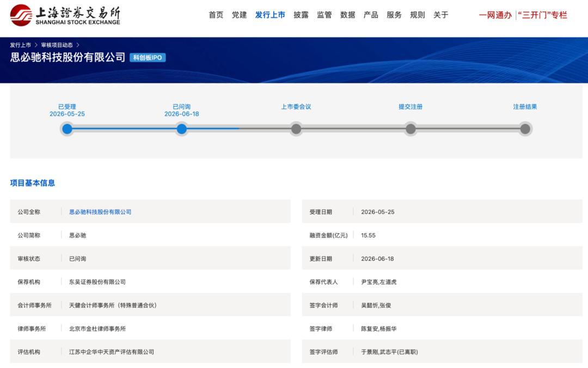Click the 已问询 timeline dot
Screen dimensions: 588x368
tap(182, 129)
